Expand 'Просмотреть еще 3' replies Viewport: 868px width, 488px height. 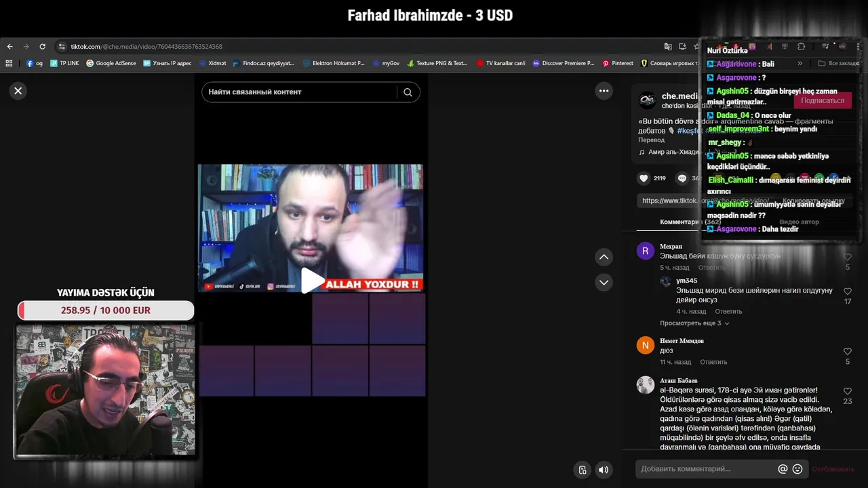694,323
